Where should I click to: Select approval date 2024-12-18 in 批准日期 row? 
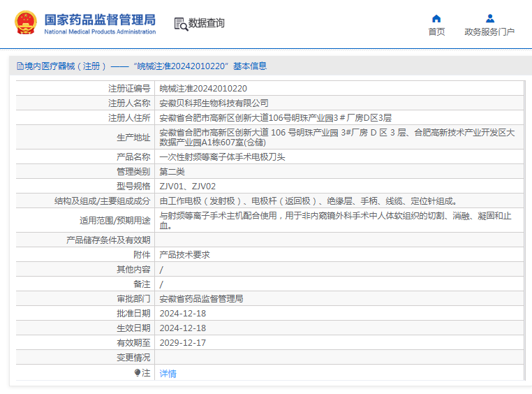(x=182, y=314)
